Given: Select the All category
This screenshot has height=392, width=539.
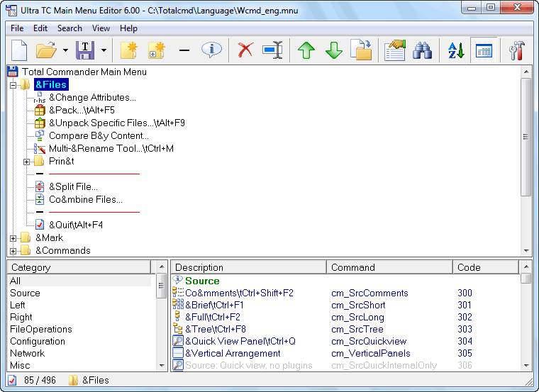Looking at the screenshot, I should [x=79, y=281].
